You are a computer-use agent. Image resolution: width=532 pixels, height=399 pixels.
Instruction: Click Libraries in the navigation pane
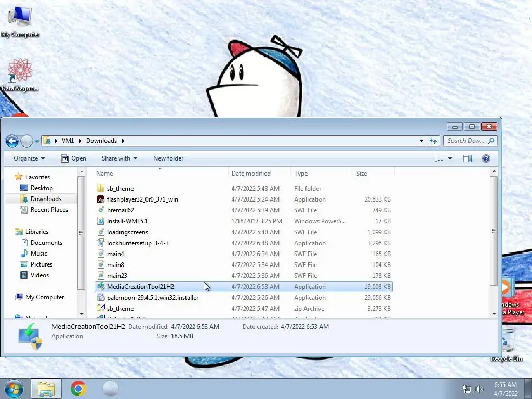pyautogui.click(x=37, y=232)
